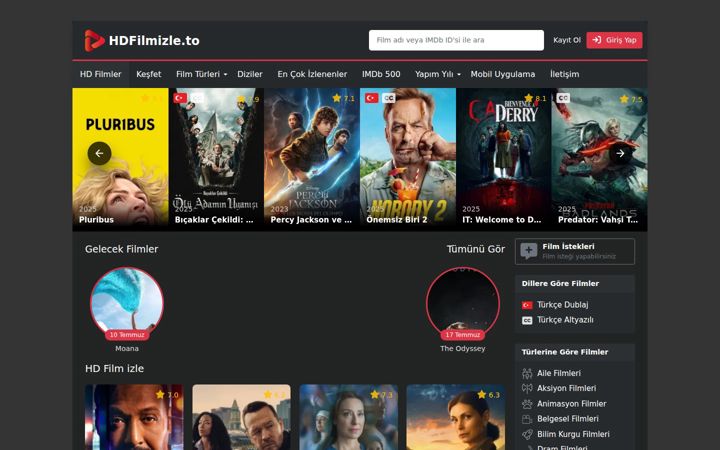
Task: Click the carousel next arrow button
Action: click(620, 153)
